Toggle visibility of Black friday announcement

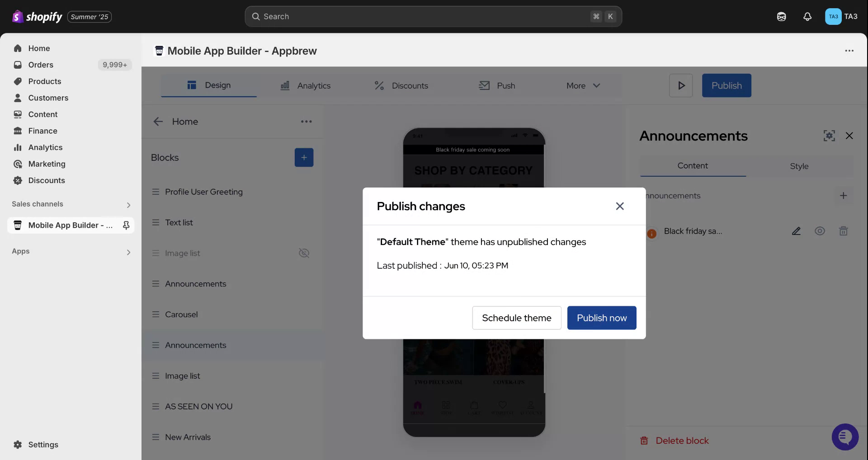click(x=820, y=231)
